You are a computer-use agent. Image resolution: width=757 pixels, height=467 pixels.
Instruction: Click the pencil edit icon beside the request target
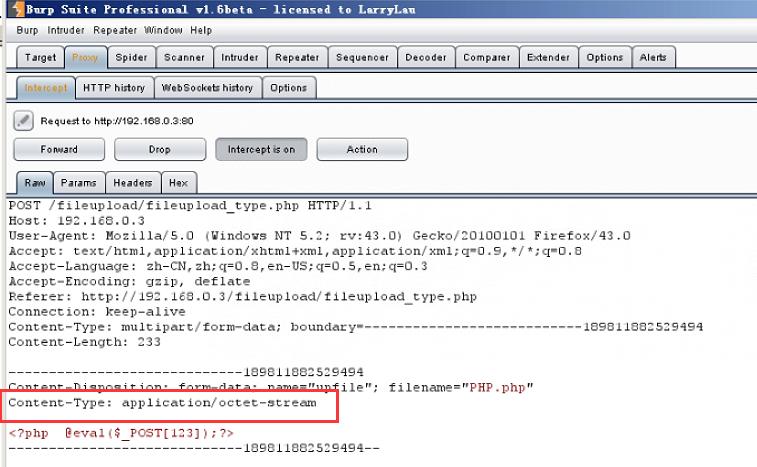point(23,121)
